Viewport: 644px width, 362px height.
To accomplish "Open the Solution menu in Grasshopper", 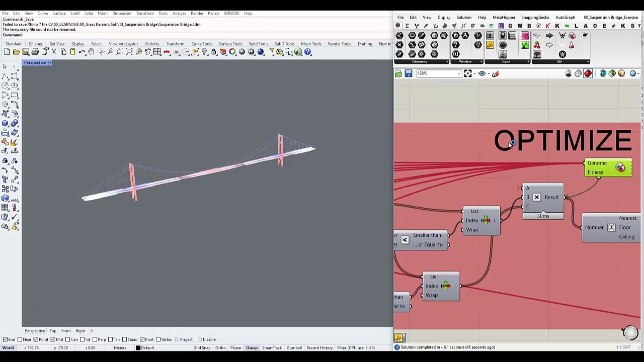I will coord(464,18).
